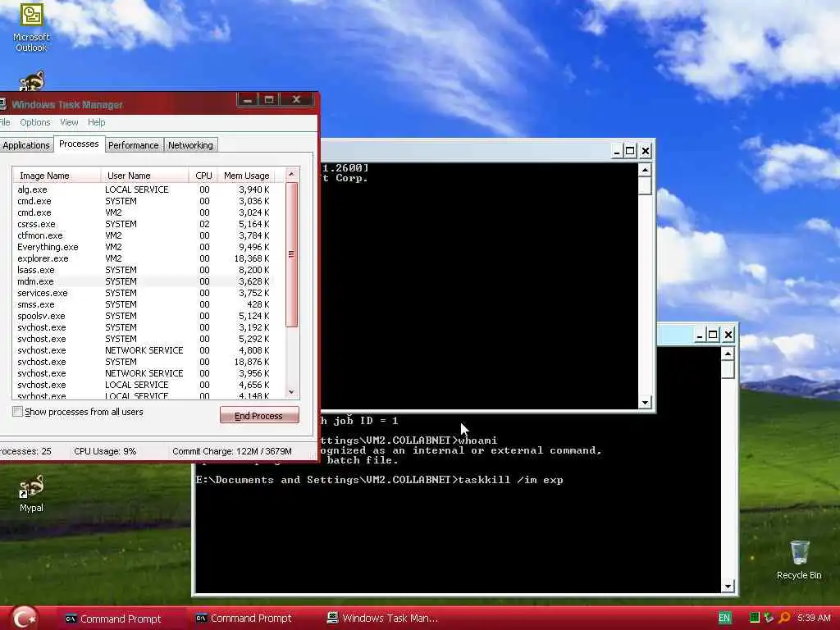The height and width of the screenshot is (630, 840).
Task: Select the alg.exe process row
Action: [144, 189]
